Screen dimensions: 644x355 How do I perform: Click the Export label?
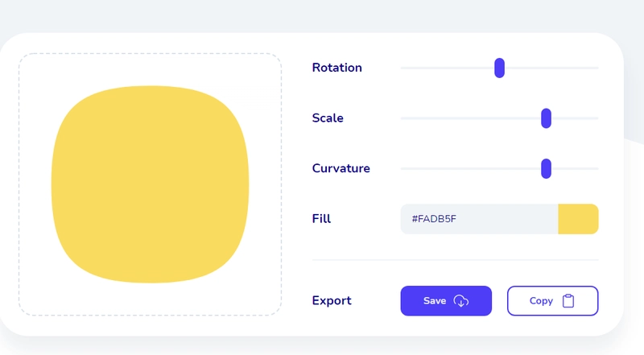[332, 301]
